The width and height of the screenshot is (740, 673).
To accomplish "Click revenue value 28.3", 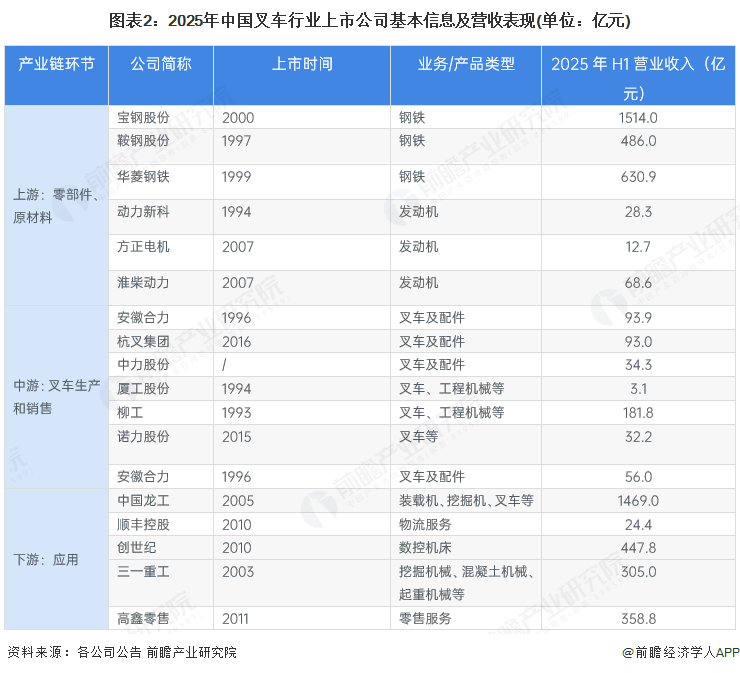I will pyautogui.click(x=638, y=212).
